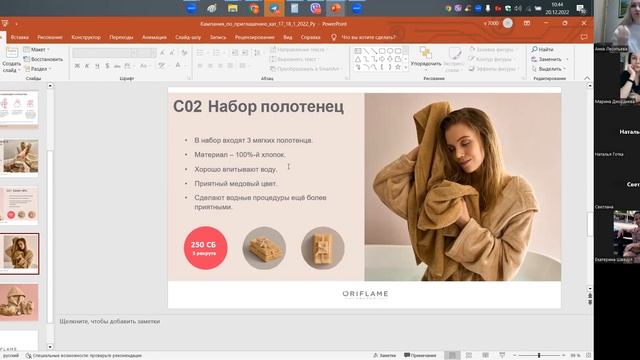Click the line spacing icon

pos(258,53)
